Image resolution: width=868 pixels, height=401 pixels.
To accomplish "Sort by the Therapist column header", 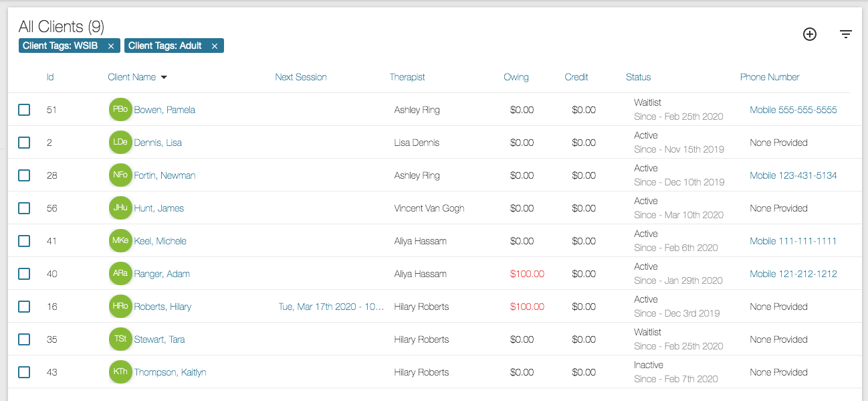I will (407, 77).
